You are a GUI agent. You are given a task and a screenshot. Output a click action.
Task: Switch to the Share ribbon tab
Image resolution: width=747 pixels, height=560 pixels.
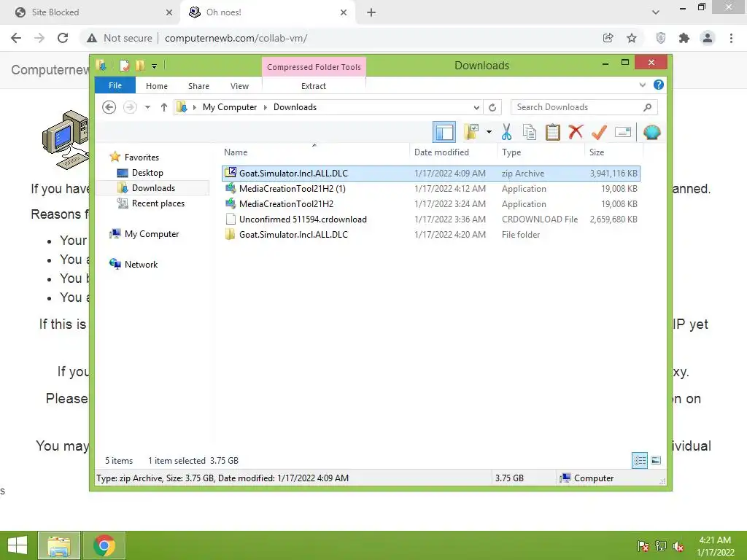click(x=198, y=86)
